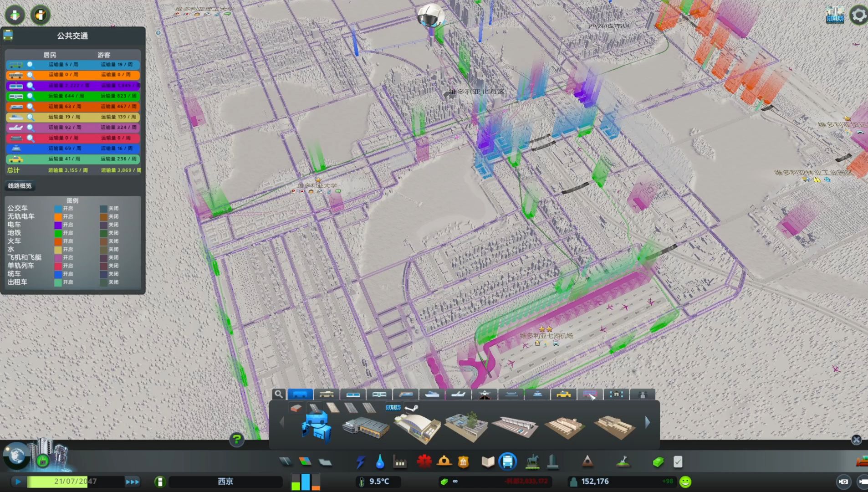Select the blue bus mascot thumbnail
Image resolution: width=868 pixels, height=492 pixels.
click(316, 426)
